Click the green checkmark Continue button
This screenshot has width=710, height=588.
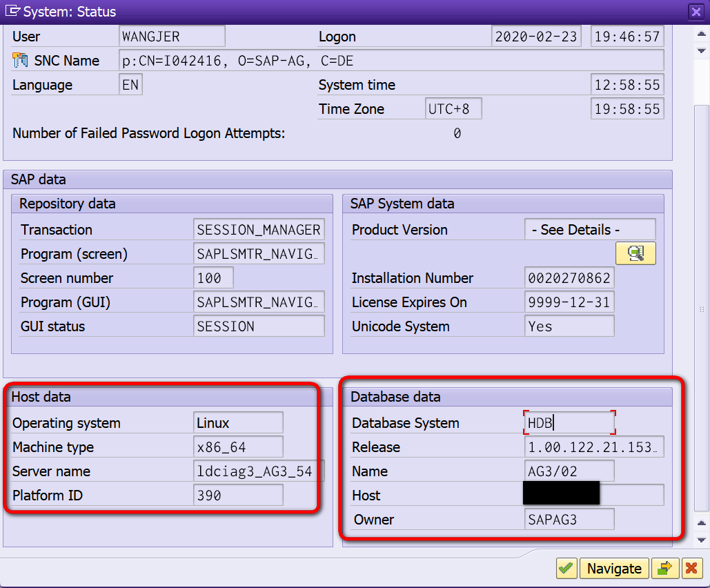click(x=566, y=568)
